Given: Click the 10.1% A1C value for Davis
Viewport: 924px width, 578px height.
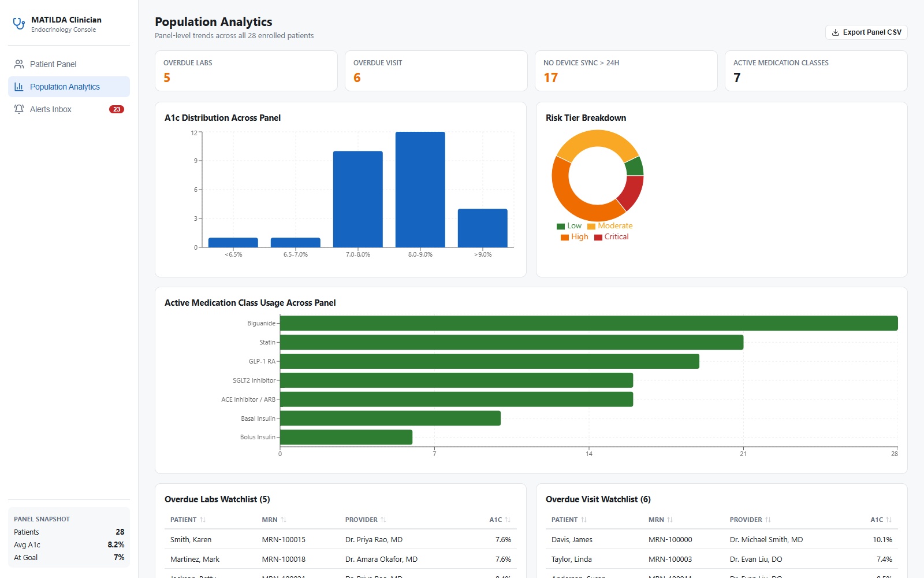Looking at the screenshot, I should pyautogui.click(x=882, y=539).
